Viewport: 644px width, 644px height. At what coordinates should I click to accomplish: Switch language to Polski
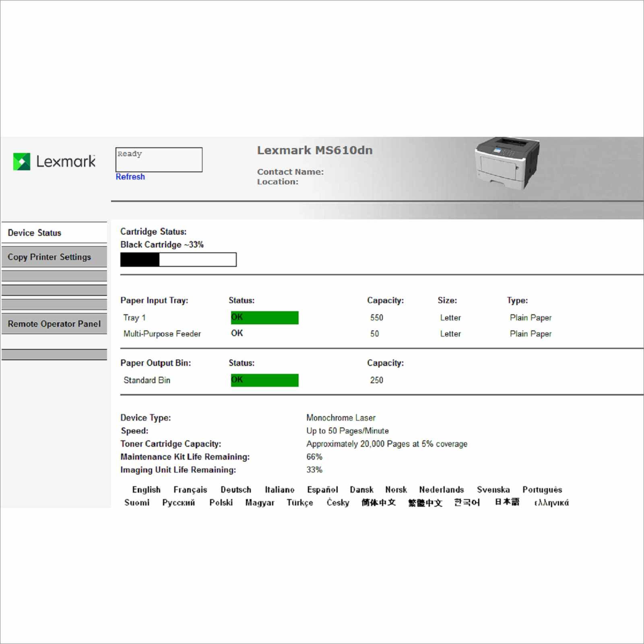[221, 502]
